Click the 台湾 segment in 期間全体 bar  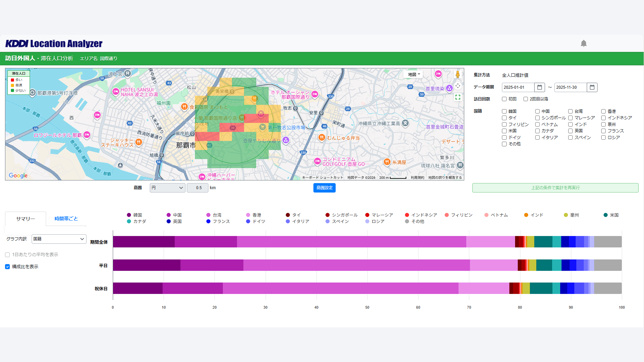[351, 242]
